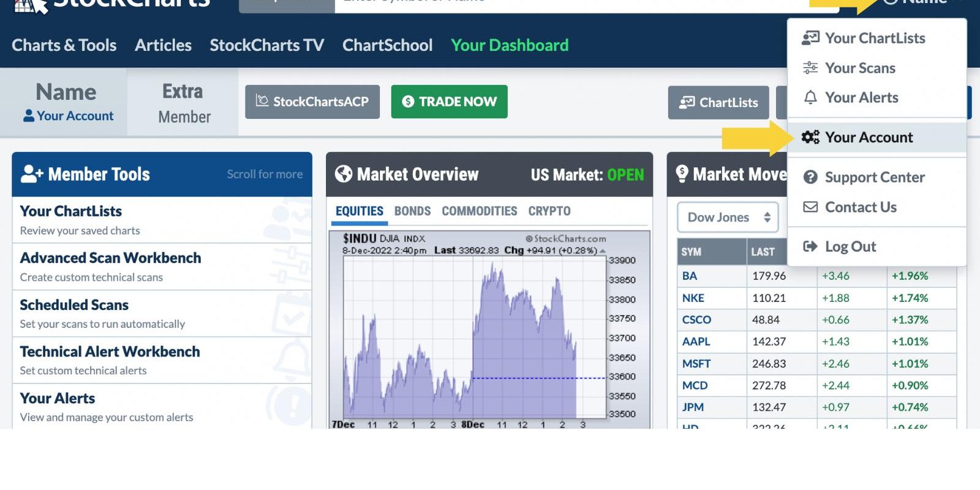Go to Articles in the top navigation
The width and height of the screenshot is (980, 490).
click(163, 45)
